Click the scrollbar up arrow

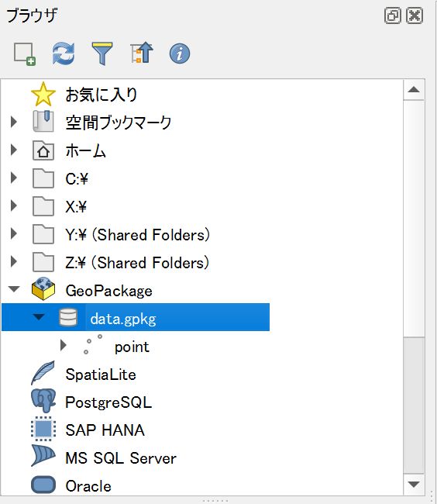coord(414,90)
